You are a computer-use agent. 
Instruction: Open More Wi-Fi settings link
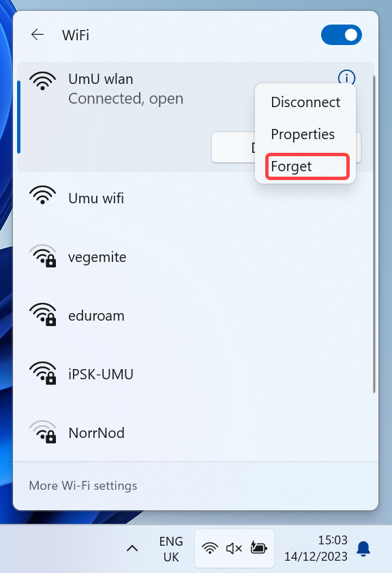[83, 486]
